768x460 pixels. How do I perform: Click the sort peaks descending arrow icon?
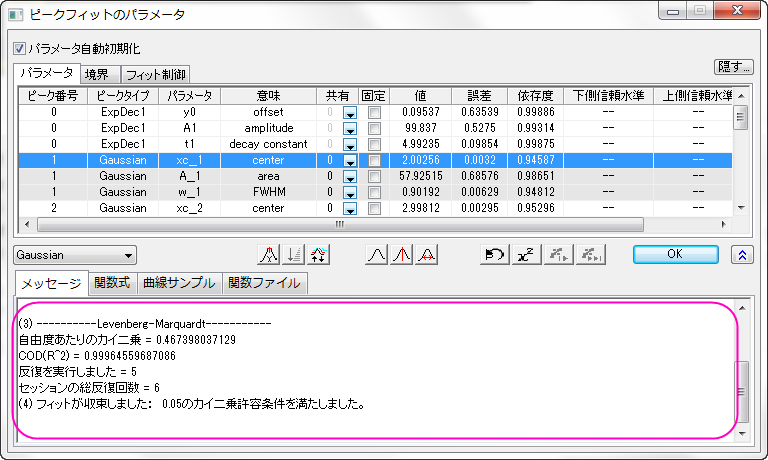[293, 255]
